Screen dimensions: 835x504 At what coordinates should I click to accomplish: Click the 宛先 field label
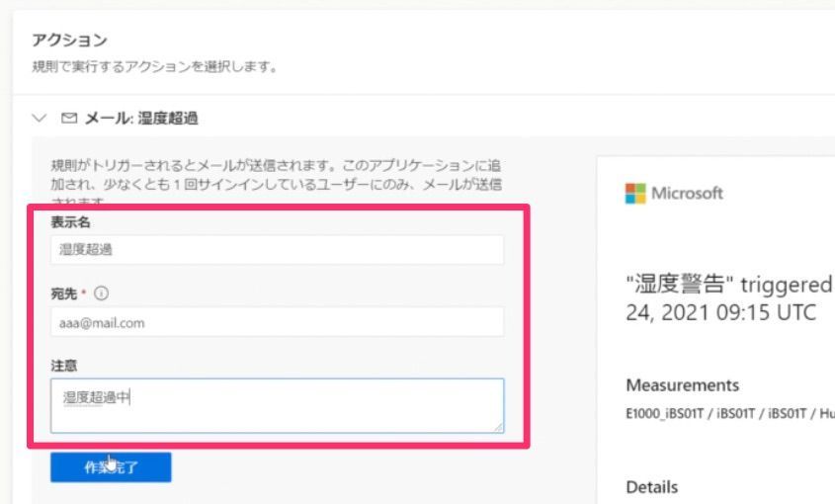click(66, 294)
